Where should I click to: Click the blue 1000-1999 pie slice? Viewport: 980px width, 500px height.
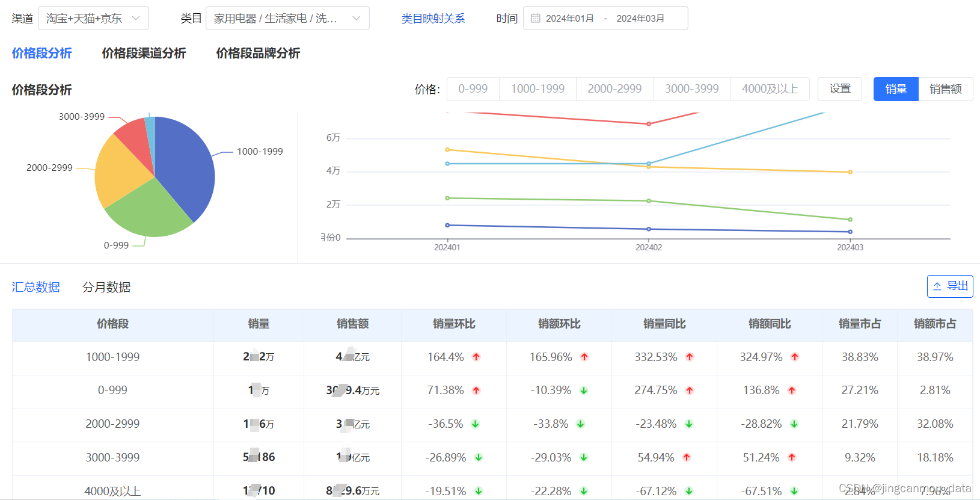pyautogui.click(x=186, y=165)
